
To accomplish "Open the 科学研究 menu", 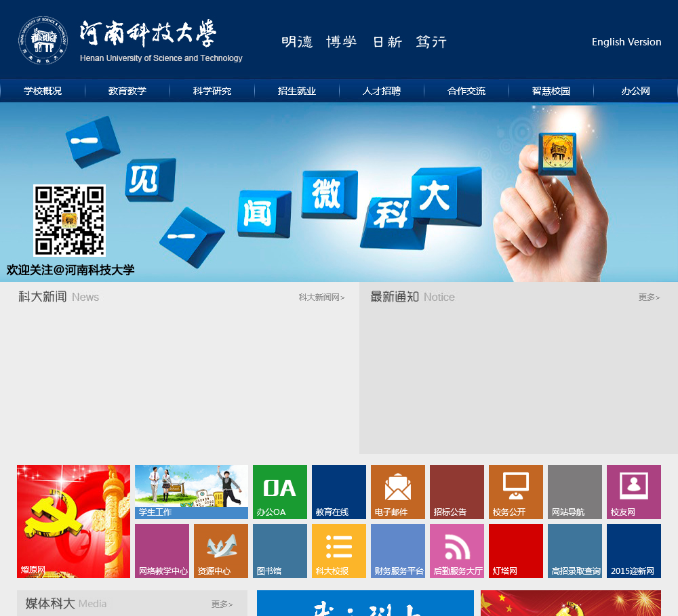I will (212, 91).
